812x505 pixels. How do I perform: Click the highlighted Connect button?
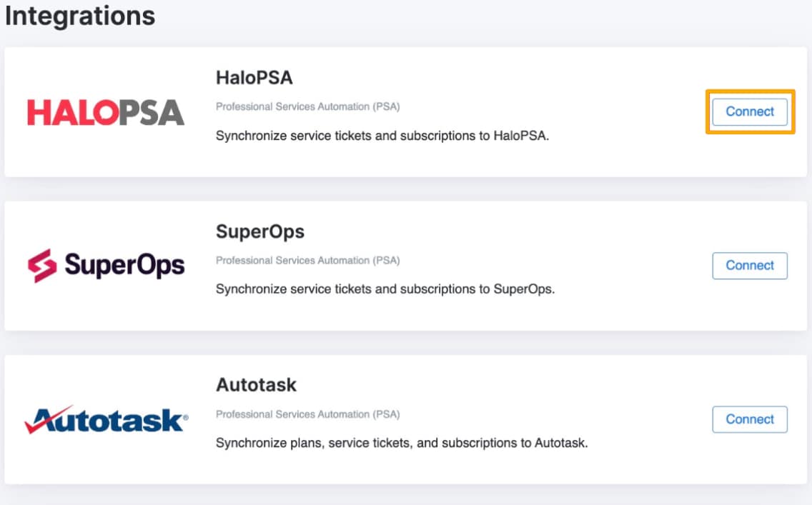(x=749, y=111)
